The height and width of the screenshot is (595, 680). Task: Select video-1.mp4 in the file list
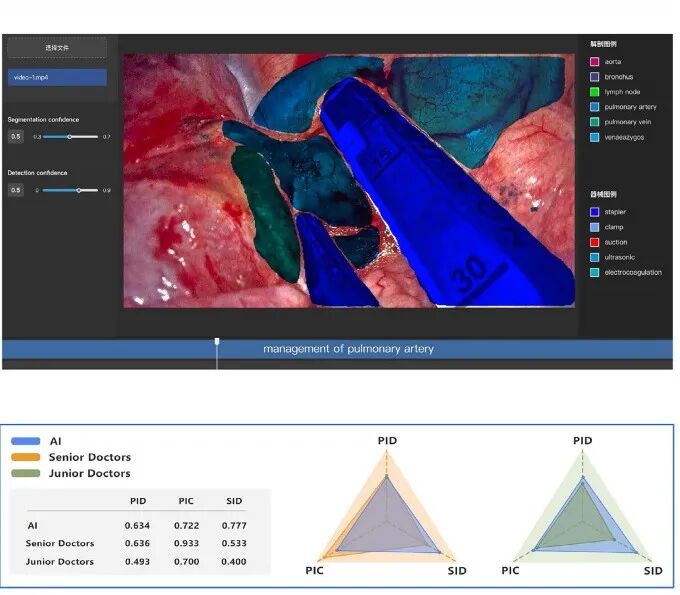pos(57,76)
